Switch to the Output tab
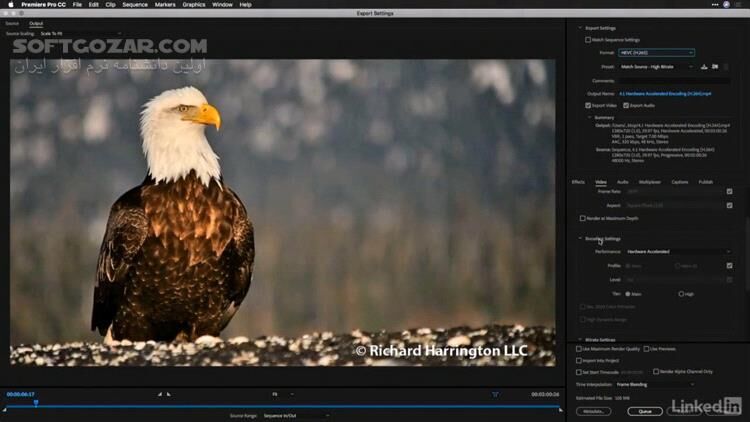This screenshot has width=750, height=422. click(x=36, y=23)
